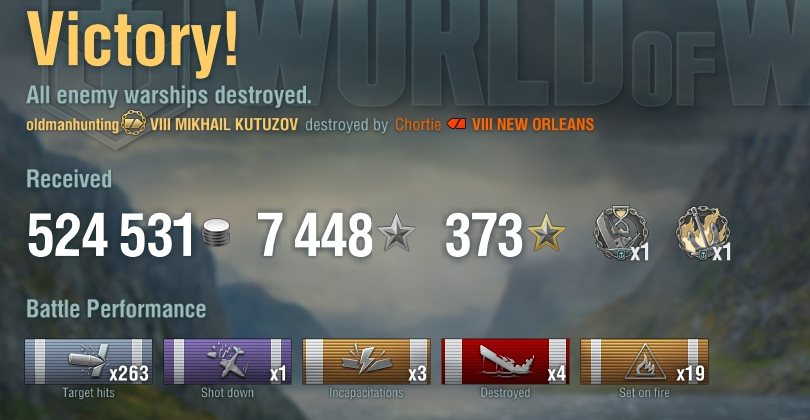Click the 7 448 XP value
810x420 pixels.
tap(315, 235)
